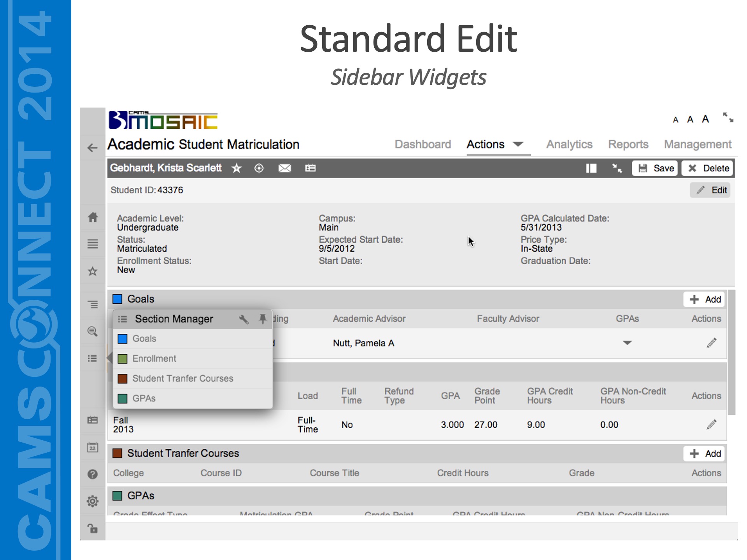Pin the Section Manager panel
The image size is (747, 560).
[x=263, y=319]
